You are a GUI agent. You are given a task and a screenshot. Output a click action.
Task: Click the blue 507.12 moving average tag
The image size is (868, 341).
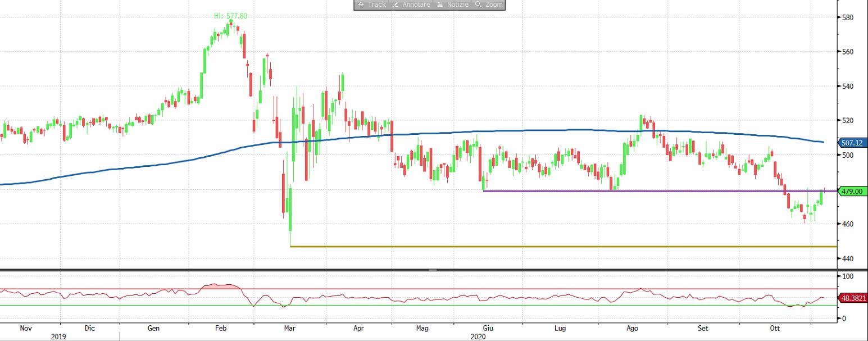[x=853, y=143]
